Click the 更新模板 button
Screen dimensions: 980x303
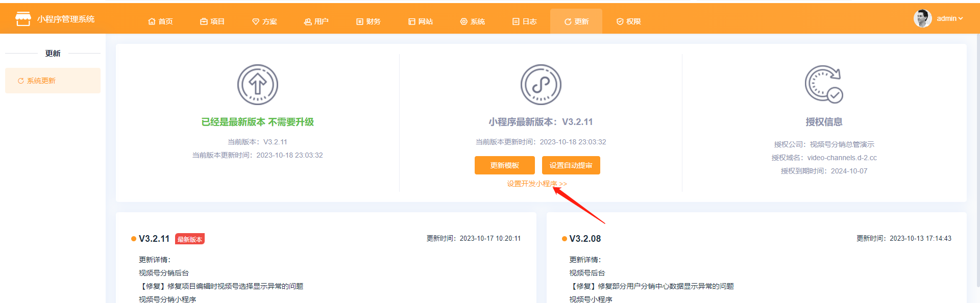coord(505,165)
